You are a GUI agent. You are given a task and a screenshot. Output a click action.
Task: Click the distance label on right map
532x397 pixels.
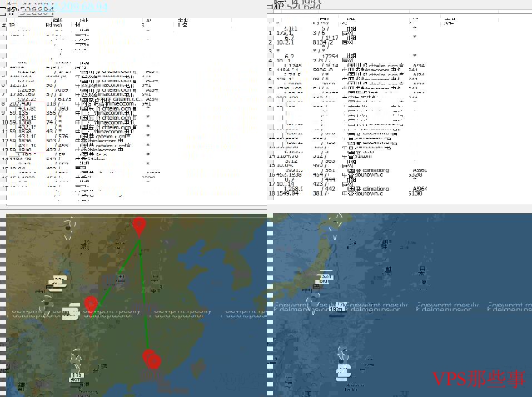(x=327, y=278)
